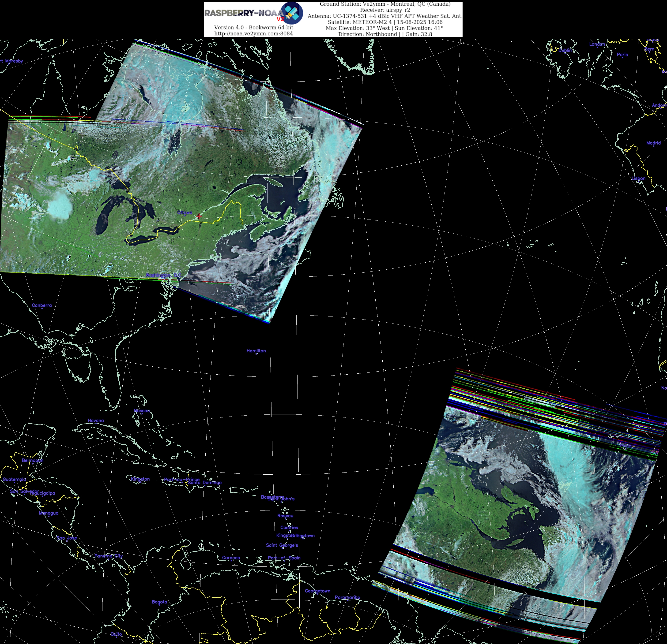Click the Paramaribo city label
Viewport: 667px width, 644px height.
[x=347, y=597]
